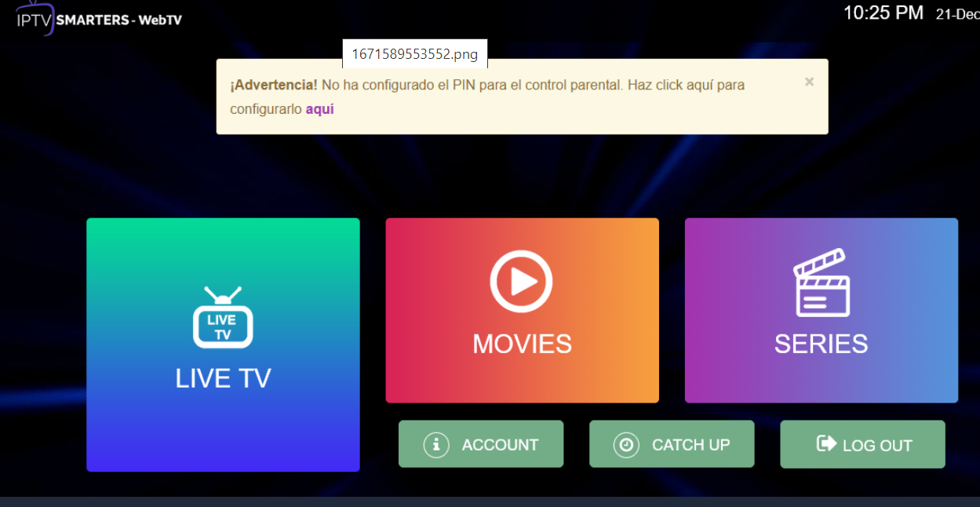Click the 1671589553552.png filename label
Image resolution: width=980 pixels, height=507 pixels.
coord(414,54)
